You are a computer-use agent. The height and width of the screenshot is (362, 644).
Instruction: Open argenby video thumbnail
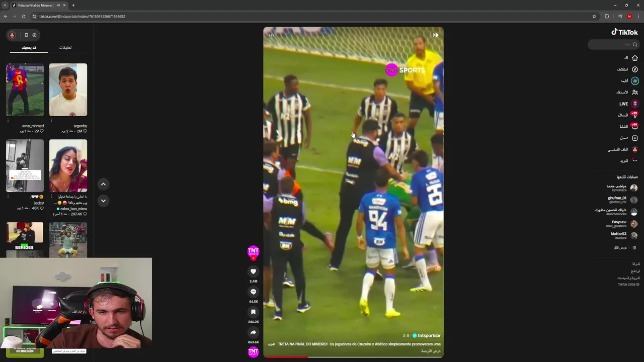coord(68,90)
